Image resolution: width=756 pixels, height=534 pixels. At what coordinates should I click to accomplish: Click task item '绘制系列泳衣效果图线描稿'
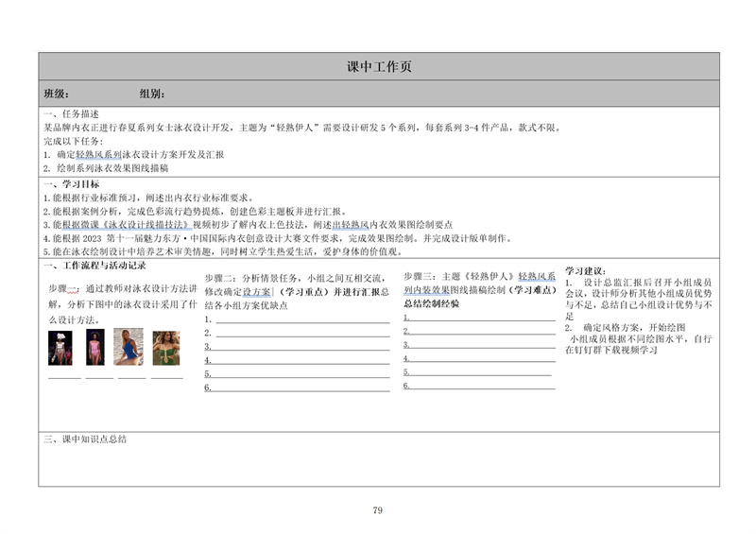(106, 168)
